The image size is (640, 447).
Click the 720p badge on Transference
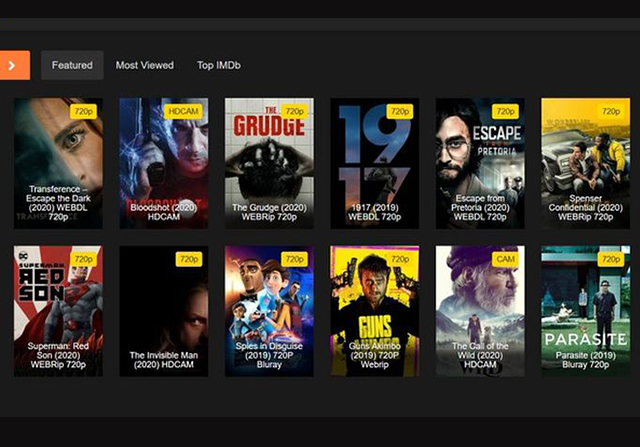83,111
